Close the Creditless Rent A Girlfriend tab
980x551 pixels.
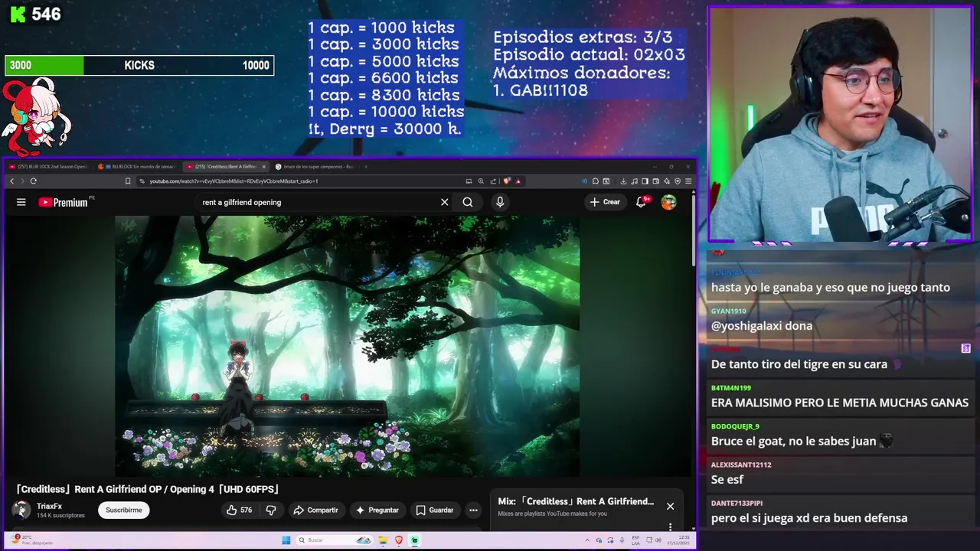click(264, 166)
